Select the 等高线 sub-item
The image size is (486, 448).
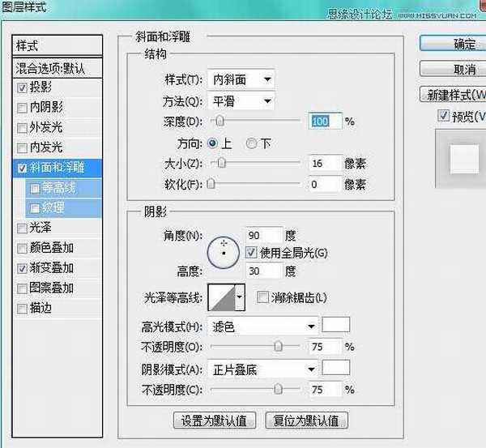click(58, 188)
